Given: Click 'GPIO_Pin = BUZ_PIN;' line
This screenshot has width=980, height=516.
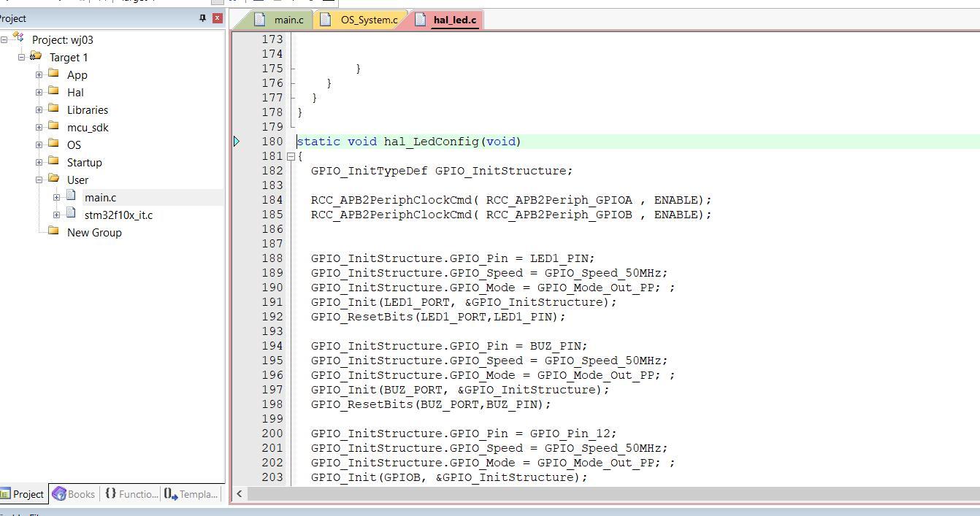Looking at the screenshot, I should point(449,346).
